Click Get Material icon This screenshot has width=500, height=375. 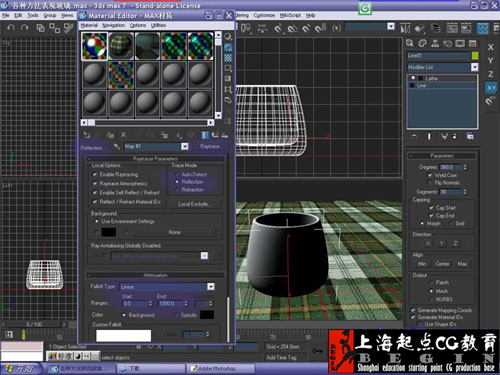click(87, 135)
